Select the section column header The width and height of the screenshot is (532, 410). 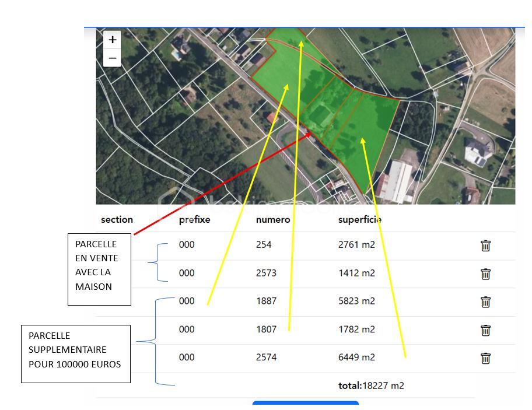click(117, 219)
